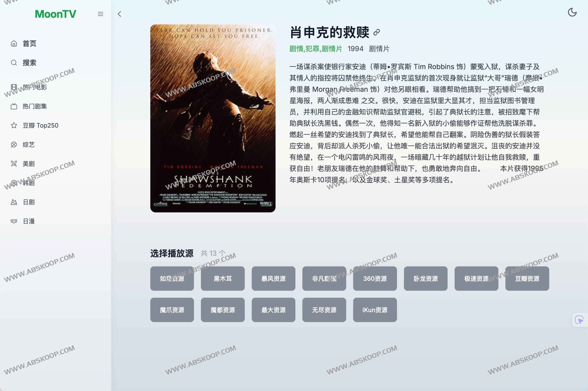Screen dimensions: 588x391
Task: Open the 首页 menu item
Action: [29, 43]
